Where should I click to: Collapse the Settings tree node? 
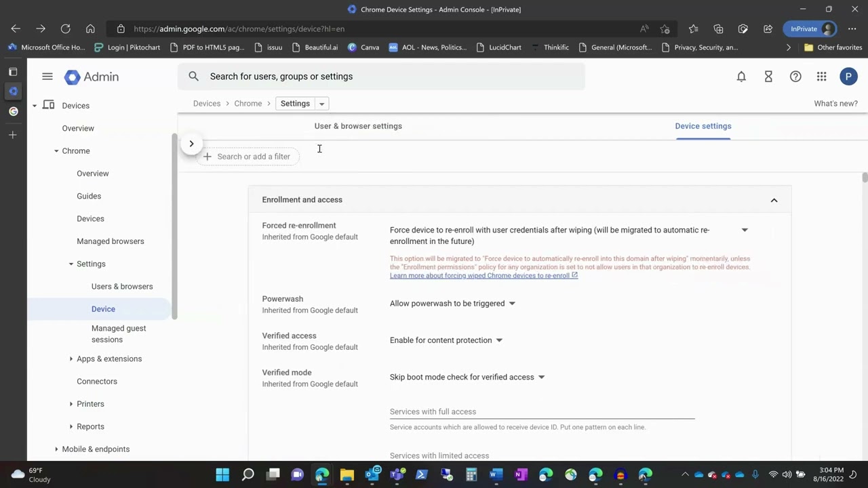[71, 264]
